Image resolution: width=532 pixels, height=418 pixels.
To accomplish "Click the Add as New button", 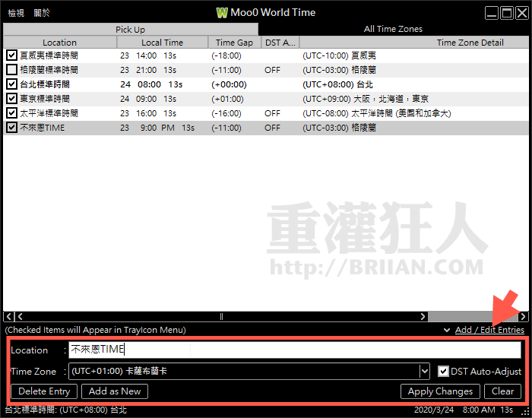I will click(x=115, y=391).
